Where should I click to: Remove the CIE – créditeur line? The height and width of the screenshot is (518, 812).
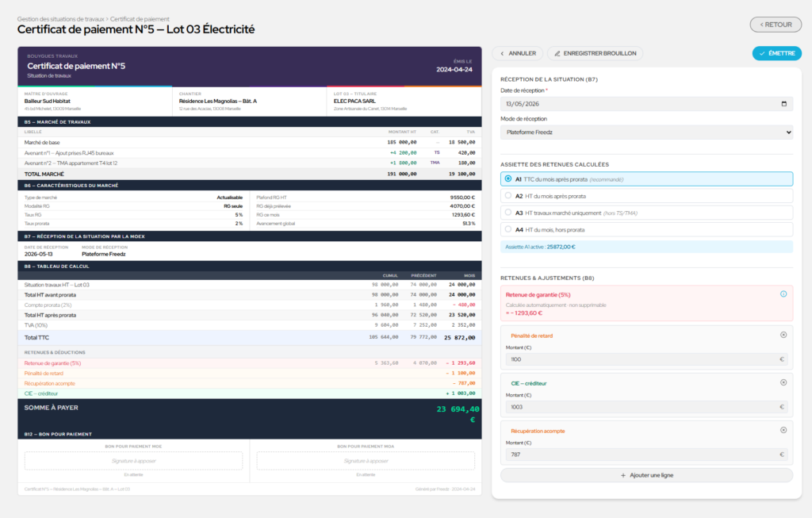(x=783, y=383)
